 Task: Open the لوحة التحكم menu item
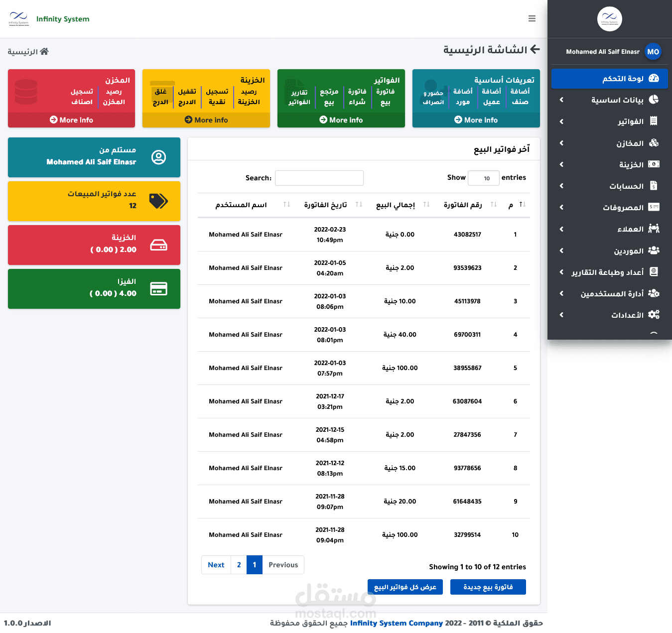[610, 79]
